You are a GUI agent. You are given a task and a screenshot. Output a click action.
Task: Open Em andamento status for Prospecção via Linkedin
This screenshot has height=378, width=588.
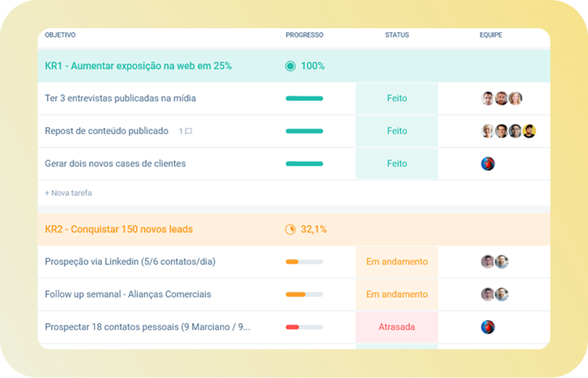click(397, 262)
